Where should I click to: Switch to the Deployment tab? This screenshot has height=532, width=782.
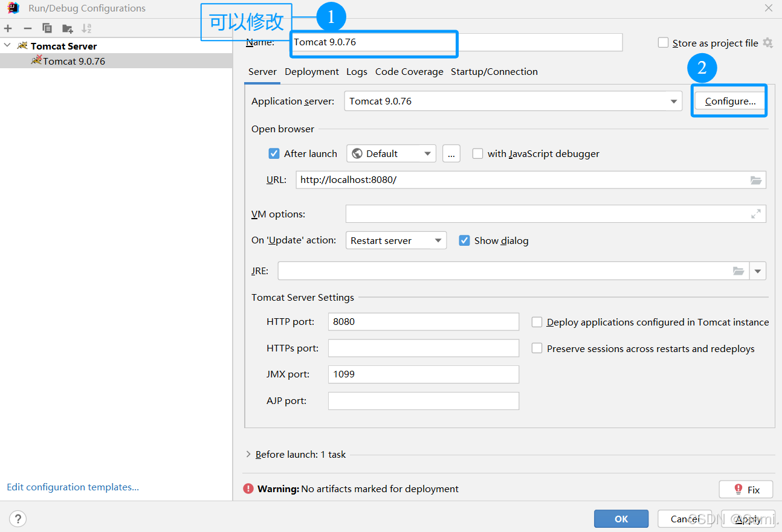click(x=312, y=71)
